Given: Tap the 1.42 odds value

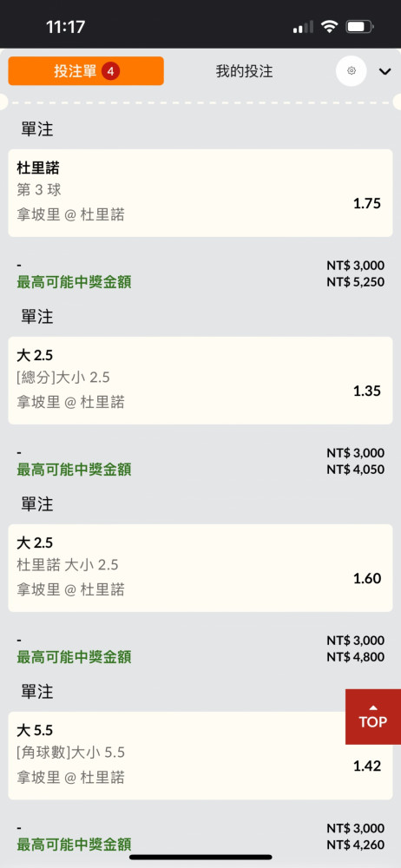Looking at the screenshot, I should 367,766.
